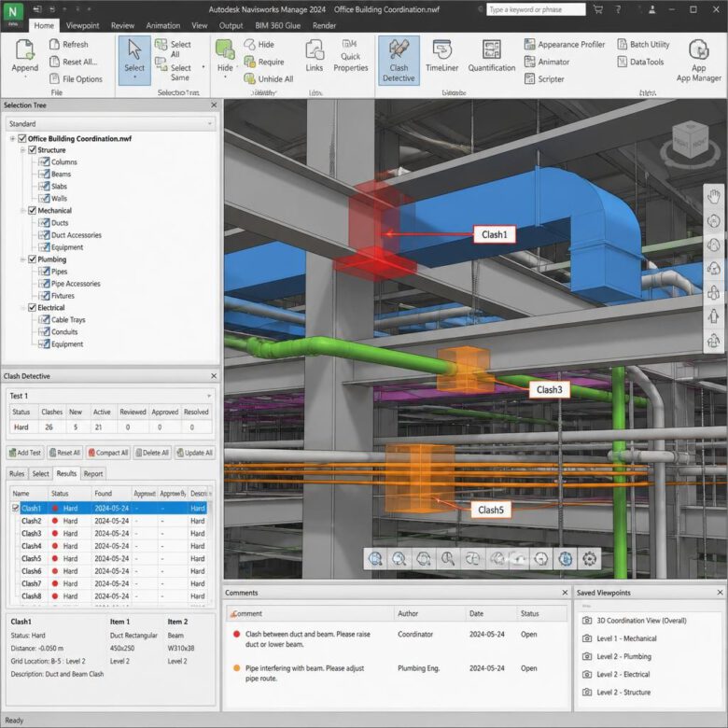Click the Refresh icon in File group
The height and width of the screenshot is (728, 728).
click(54, 44)
